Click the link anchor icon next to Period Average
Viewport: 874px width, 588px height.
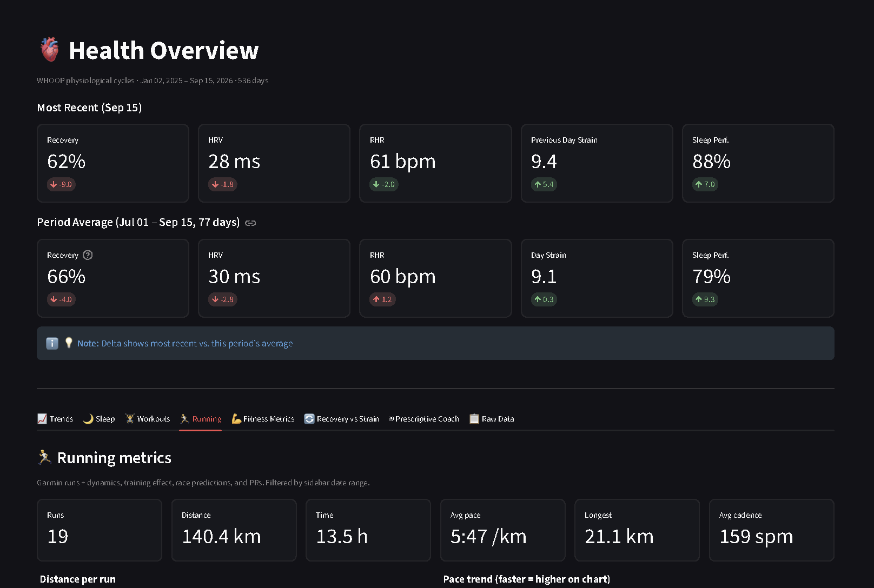(x=250, y=223)
